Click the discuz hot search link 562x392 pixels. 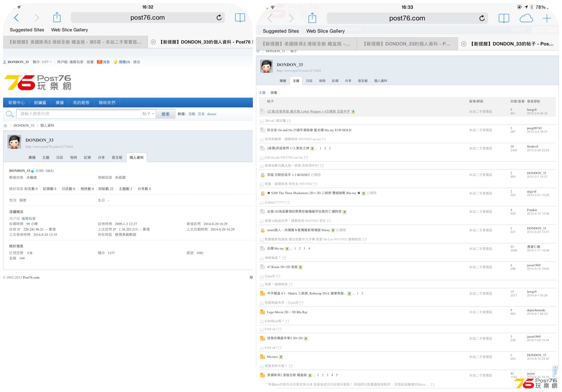212,114
